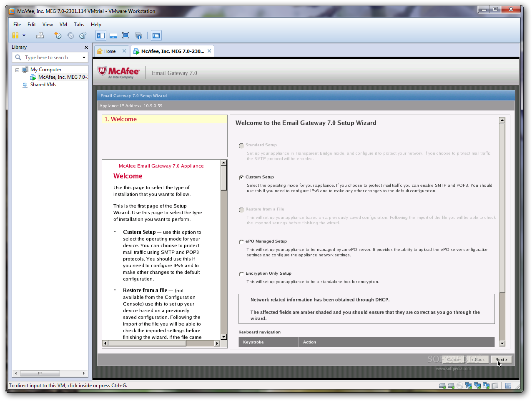532x401 pixels.
Task: Click the Next button in wizard
Action: (501, 359)
